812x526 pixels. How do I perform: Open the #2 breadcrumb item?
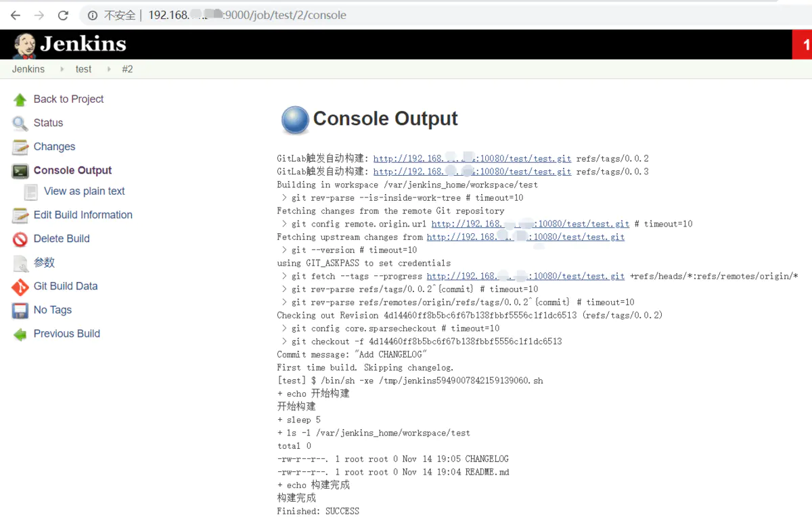tap(127, 69)
